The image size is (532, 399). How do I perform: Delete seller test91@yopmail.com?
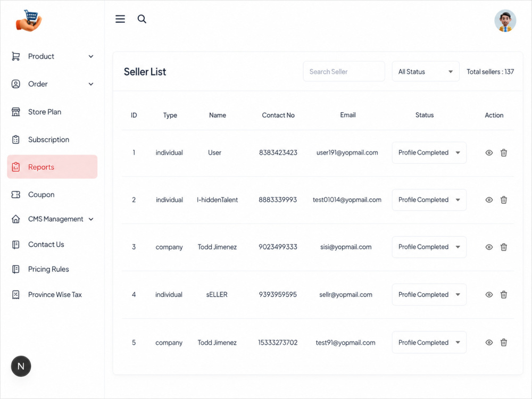pos(504,342)
